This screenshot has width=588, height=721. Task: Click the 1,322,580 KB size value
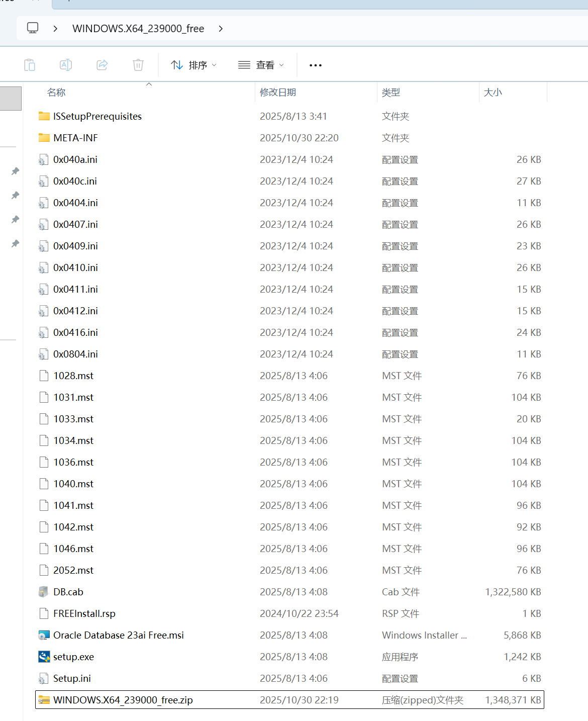[x=513, y=592]
